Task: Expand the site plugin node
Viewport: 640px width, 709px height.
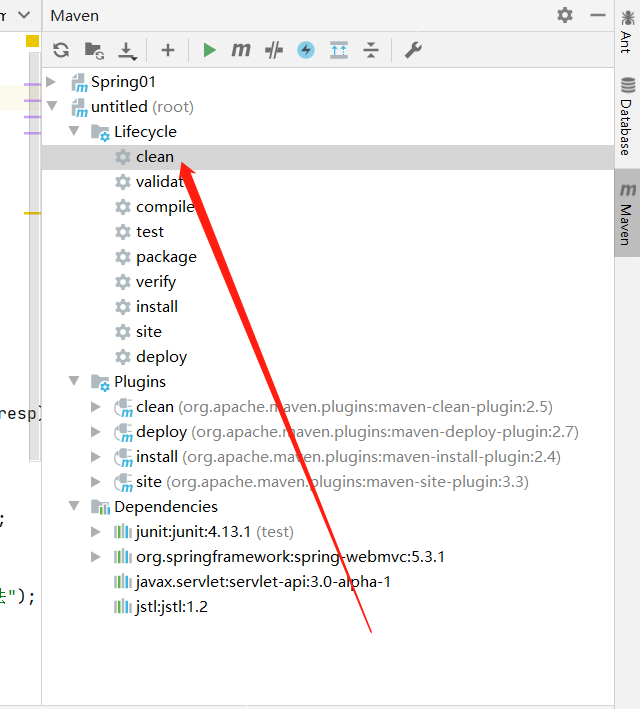Action: point(95,482)
